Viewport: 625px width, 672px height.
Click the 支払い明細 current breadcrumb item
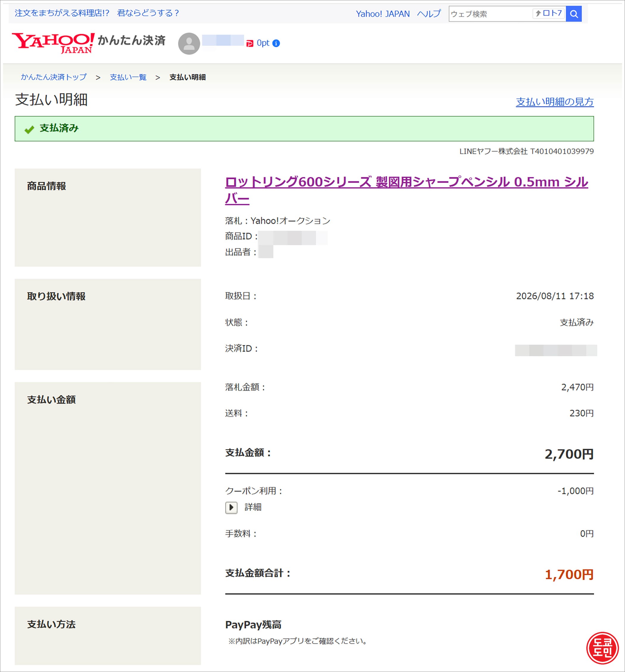(x=187, y=77)
